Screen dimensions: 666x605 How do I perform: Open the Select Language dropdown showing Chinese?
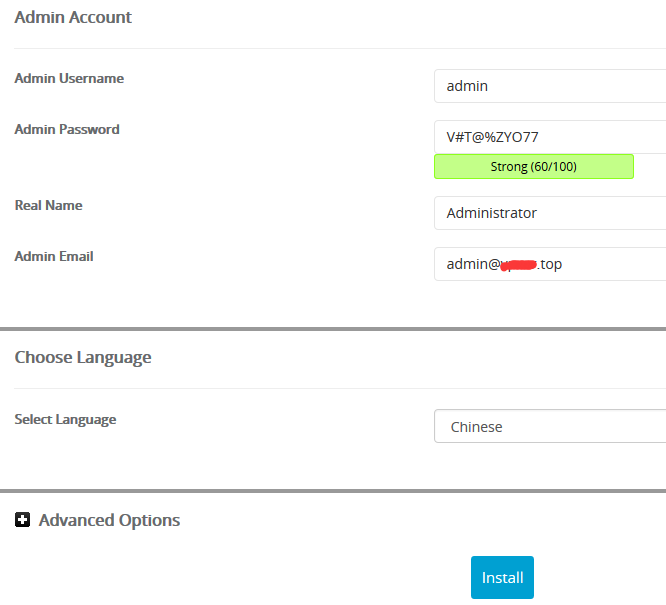pyautogui.click(x=550, y=426)
